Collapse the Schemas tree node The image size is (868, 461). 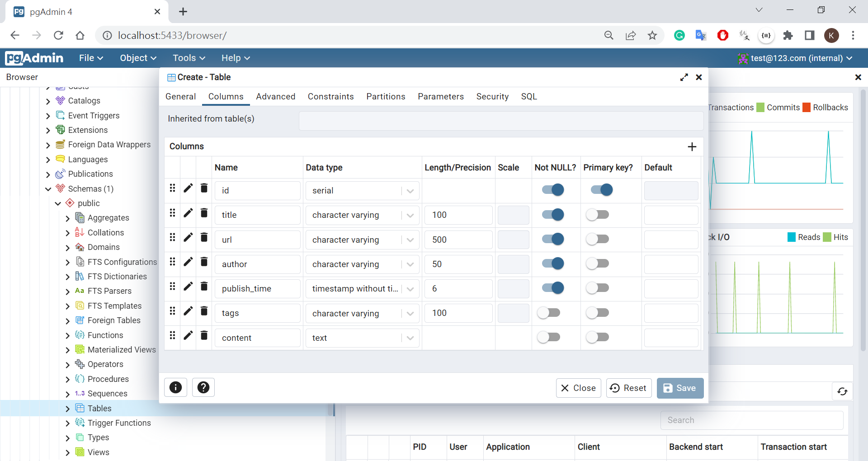point(48,189)
